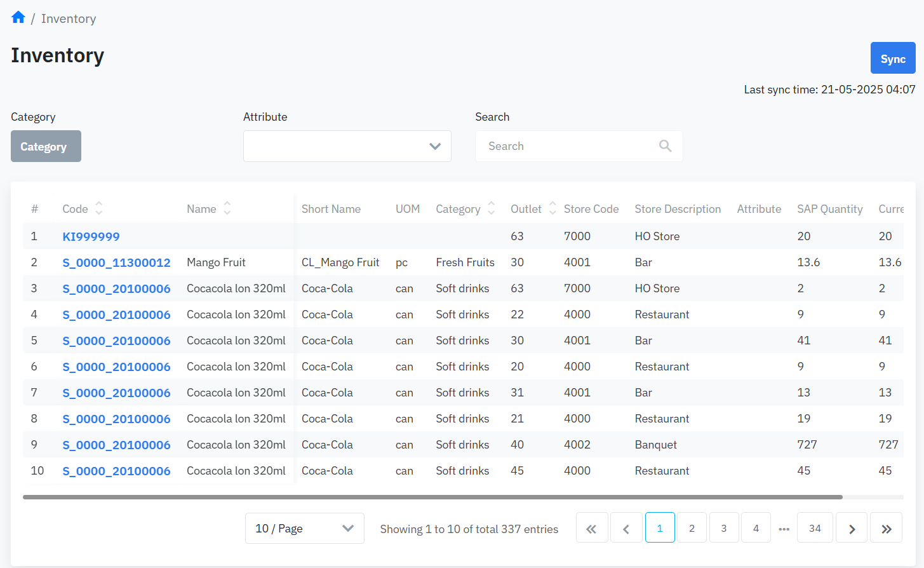Sort by Outlet column sort icon
The width and height of the screenshot is (924, 568).
click(552, 208)
